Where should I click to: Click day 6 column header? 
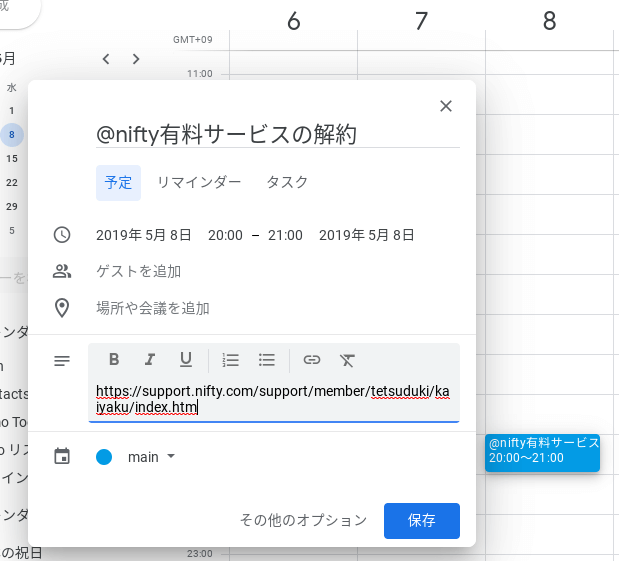[x=294, y=21]
